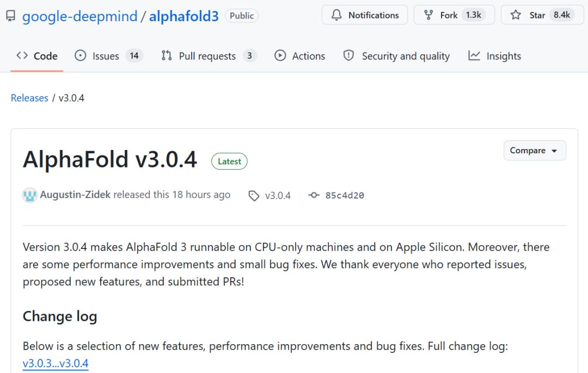Navigate to the Releases breadcrumb link
The width and height of the screenshot is (588, 373).
(29, 98)
